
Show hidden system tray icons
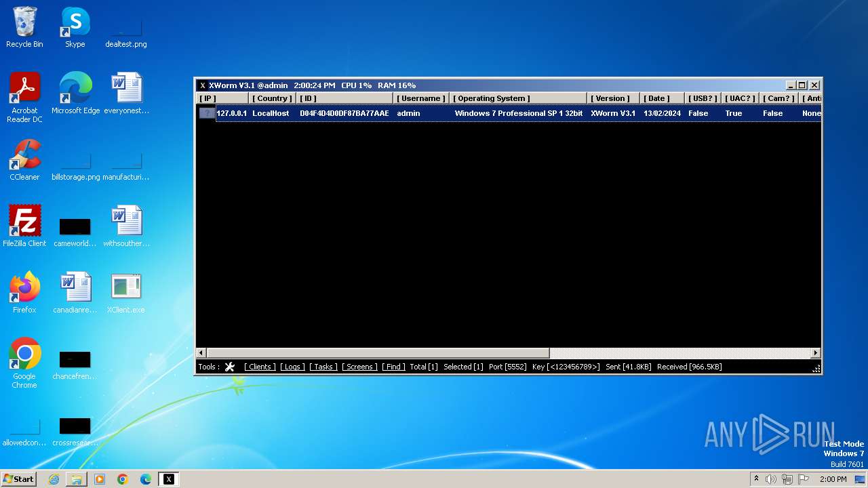(x=756, y=479)
